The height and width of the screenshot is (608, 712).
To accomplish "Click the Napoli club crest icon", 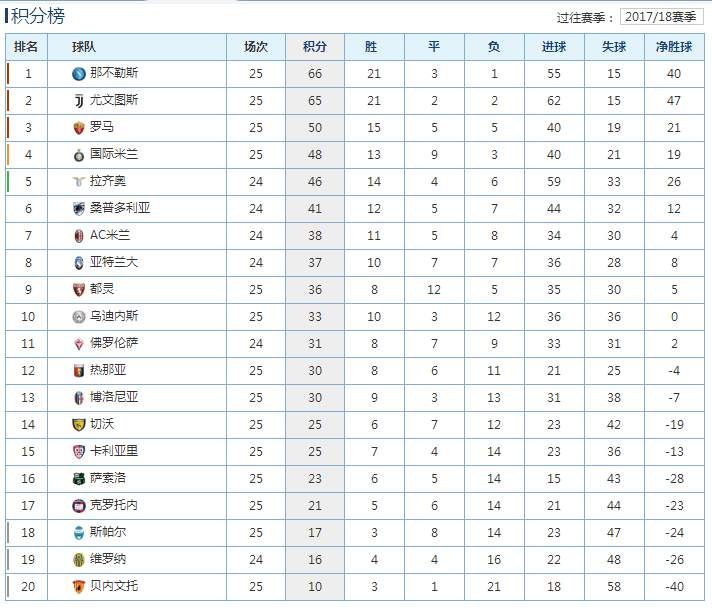I will click(x=79, y=74).
